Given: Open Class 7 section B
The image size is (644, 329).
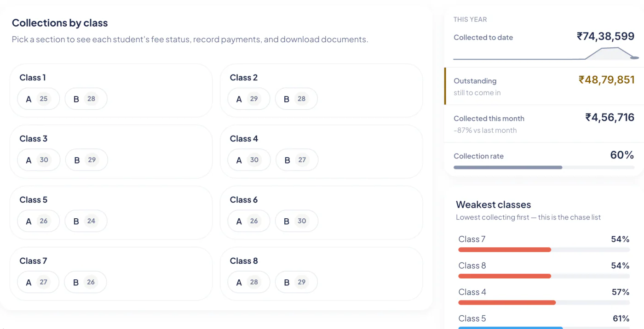Looking at the screenshot, I should [86, 282].
